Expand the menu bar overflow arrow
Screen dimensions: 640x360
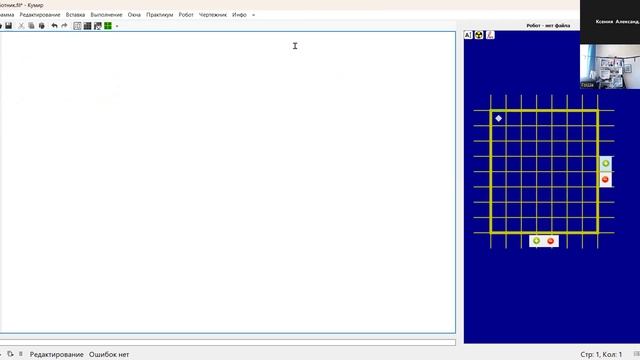tap(253, 15)
